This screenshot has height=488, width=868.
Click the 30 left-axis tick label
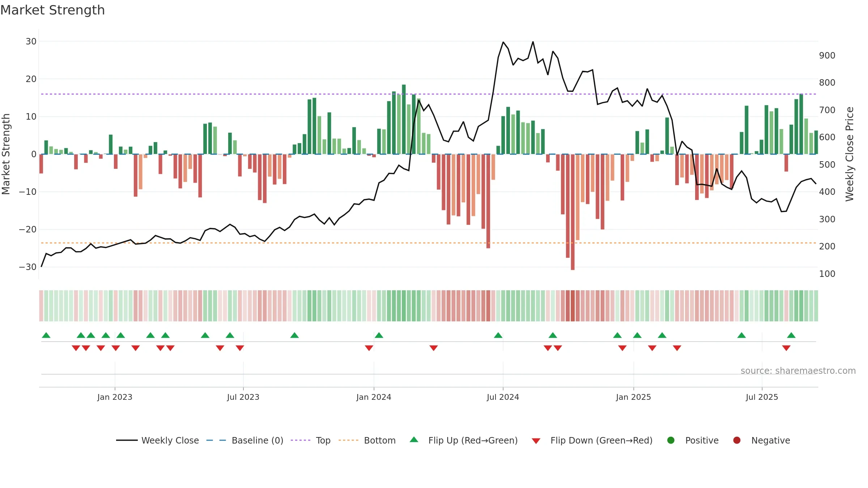tap(31, 42)
